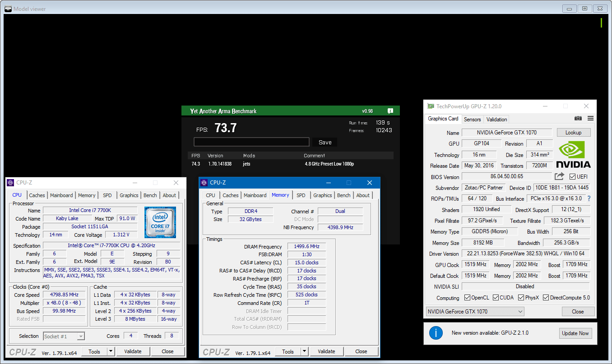Click the GPU-Z title bar app icon

[x=431, y=106]
